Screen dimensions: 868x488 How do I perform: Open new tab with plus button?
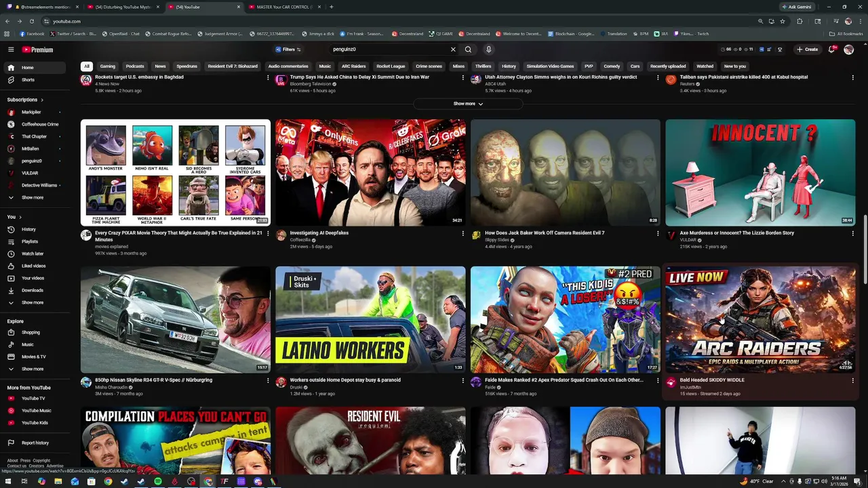[331, 7]
